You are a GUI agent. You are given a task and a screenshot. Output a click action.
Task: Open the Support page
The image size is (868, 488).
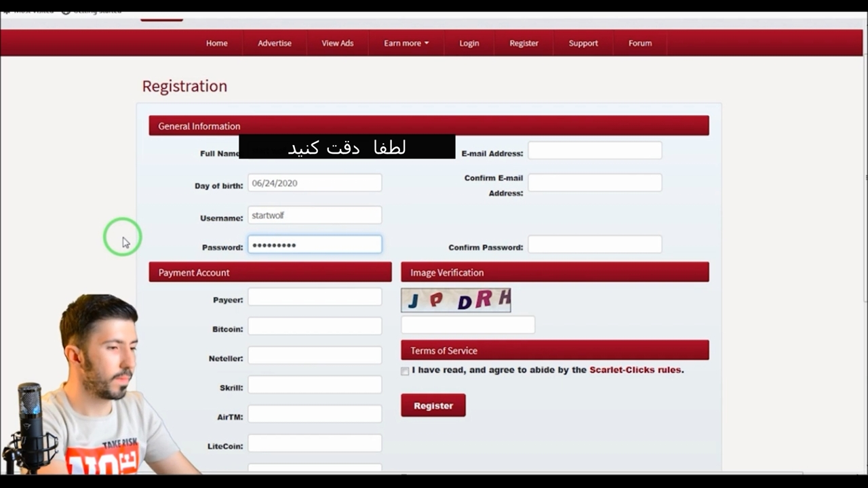(x=583, y=43)
